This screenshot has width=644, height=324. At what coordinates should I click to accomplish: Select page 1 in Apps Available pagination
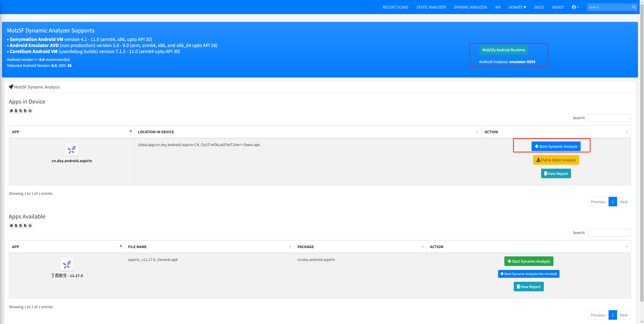613,315
